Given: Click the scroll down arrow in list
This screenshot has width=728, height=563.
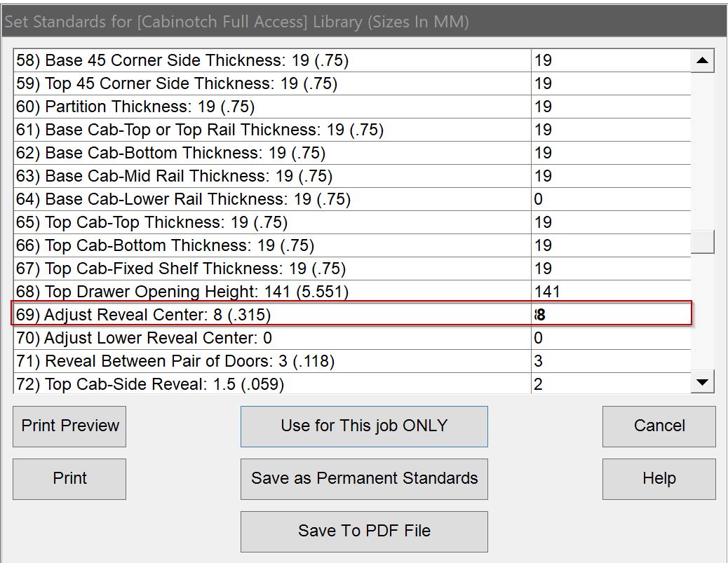Looking at the screenshot, I should pyautogui.click(x=702, y=382).
